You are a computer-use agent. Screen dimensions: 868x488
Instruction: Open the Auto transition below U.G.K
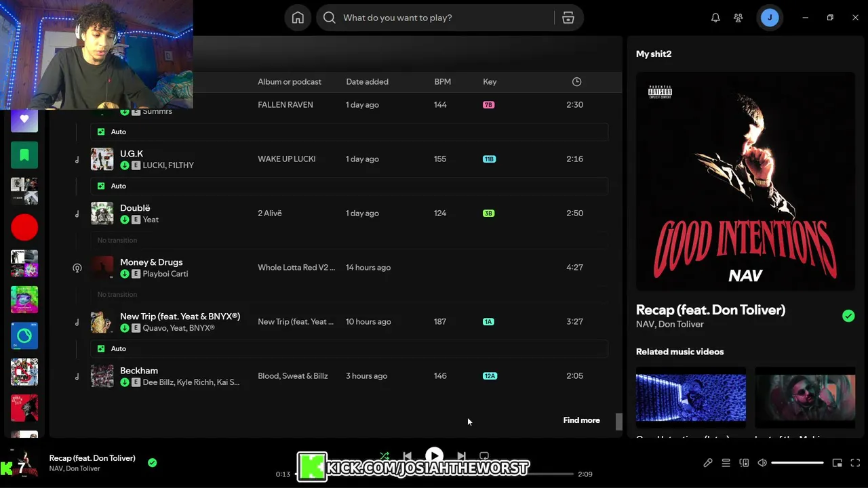pos(349,186)
